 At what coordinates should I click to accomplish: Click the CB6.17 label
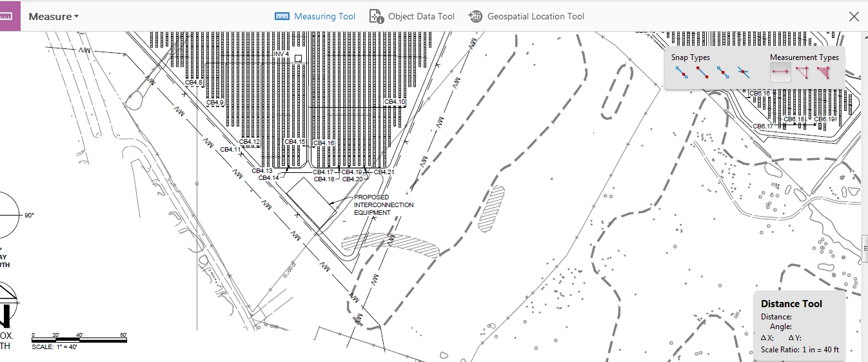pyautogui.click(x=763, y=126)
